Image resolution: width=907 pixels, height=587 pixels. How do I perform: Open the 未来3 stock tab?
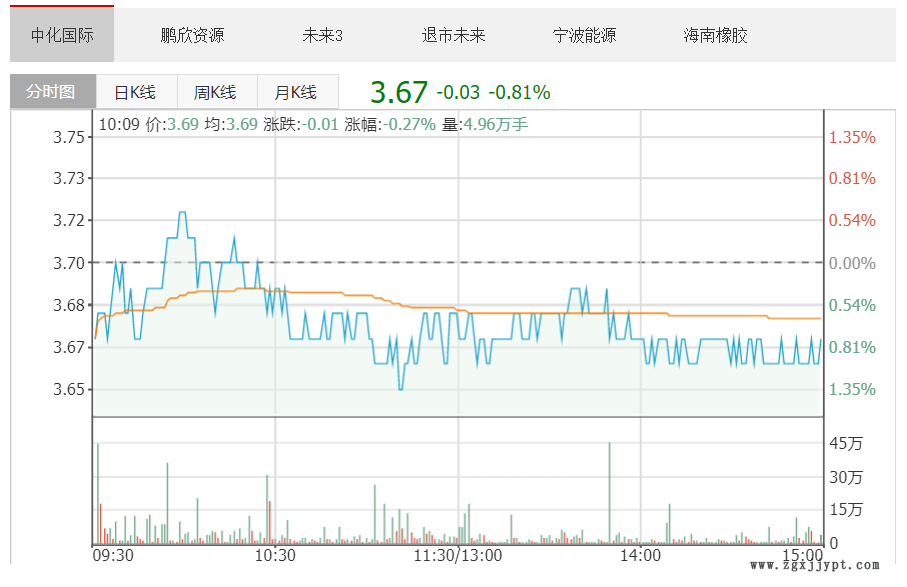[323, 35]
